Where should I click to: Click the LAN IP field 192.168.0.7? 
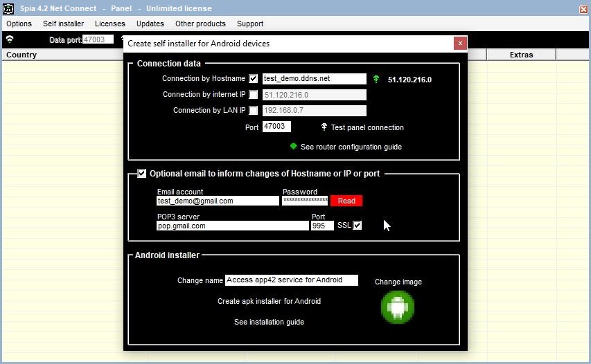[x=315, y=110]
